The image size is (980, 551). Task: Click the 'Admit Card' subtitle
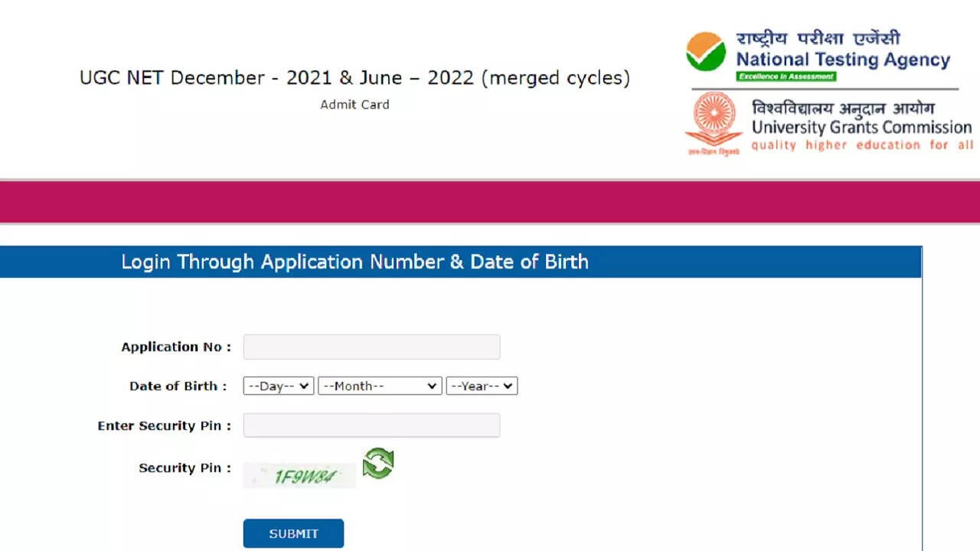[x=354, y=105]
